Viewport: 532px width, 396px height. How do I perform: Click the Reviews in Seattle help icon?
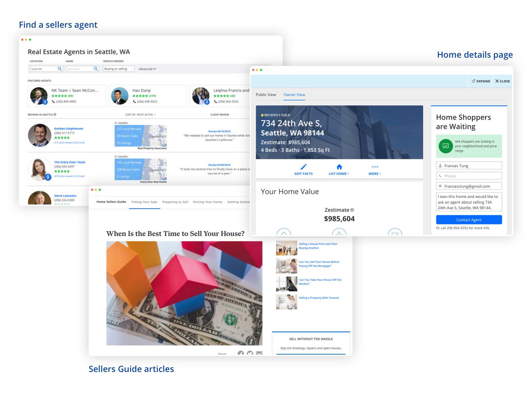tap(55, 115)
